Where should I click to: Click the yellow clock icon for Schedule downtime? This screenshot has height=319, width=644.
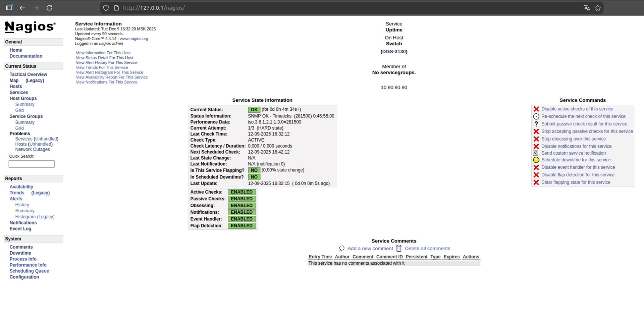(x=536, y=160)
